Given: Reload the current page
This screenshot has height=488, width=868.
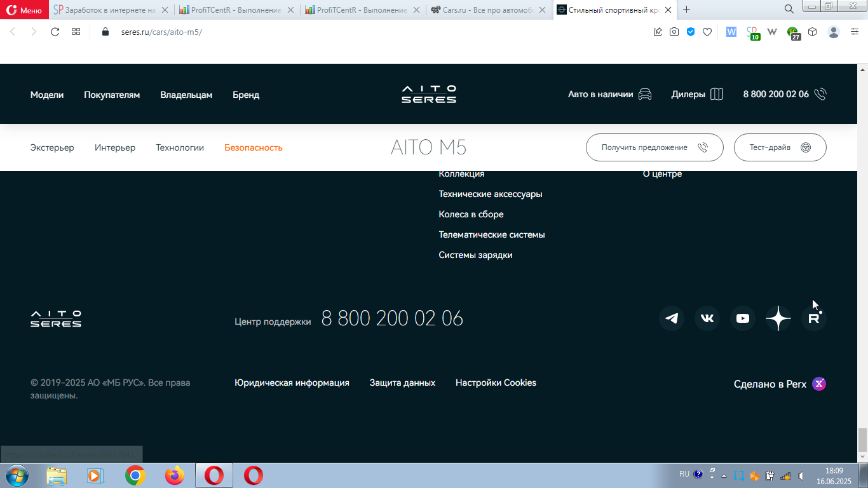Looking at the screenshot, I should [55, 32].
